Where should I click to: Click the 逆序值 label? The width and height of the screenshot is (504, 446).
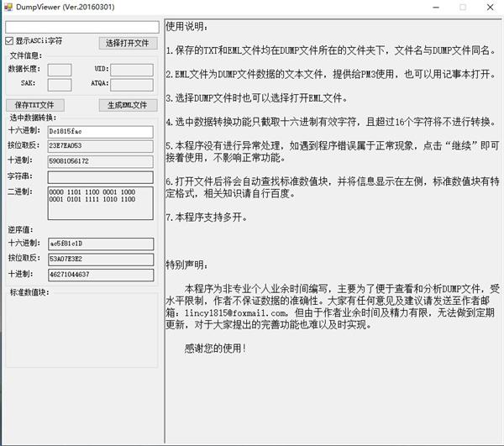[20, 230]
